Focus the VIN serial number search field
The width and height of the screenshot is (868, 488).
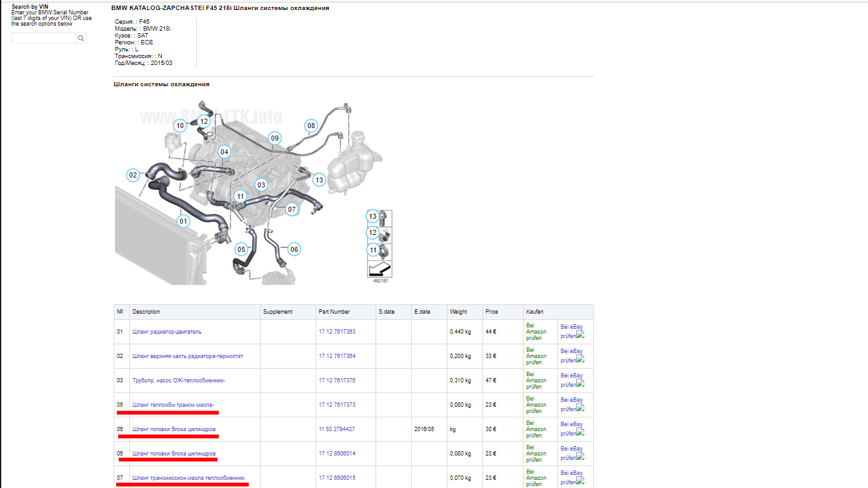point(44,38)
